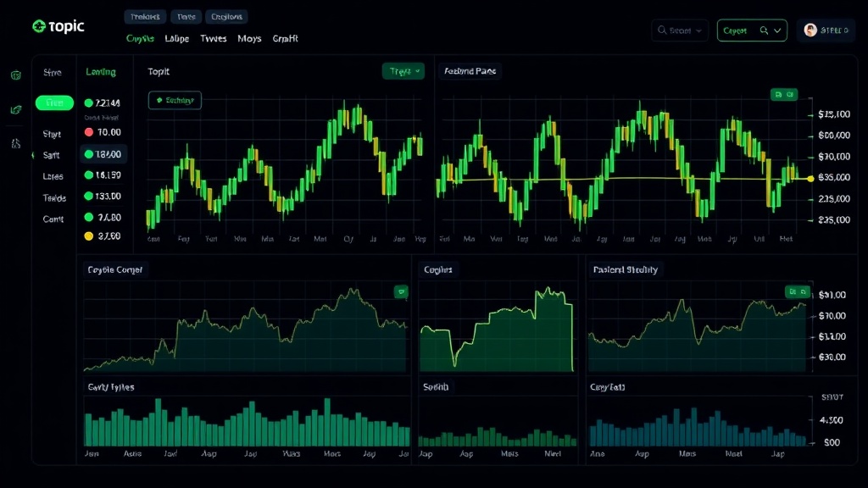Expand the chevron in the Cayent box
Viewport: 868px width, 488px height.
click(777, 30)
